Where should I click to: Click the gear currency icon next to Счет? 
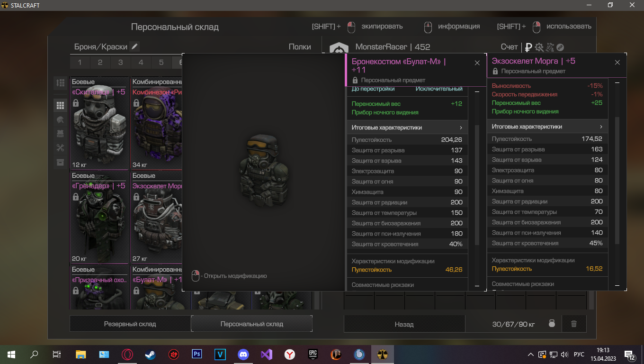tap(539, 47)
